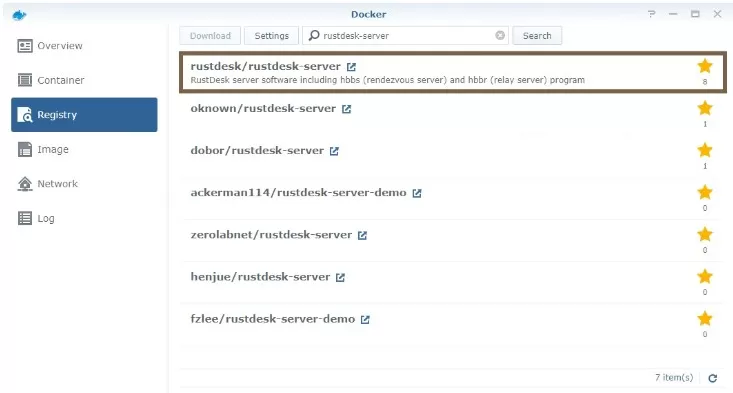733x393 pixels.
Task: Select the zerolabnet/rustdesk-server result
Action: point(453,240)
